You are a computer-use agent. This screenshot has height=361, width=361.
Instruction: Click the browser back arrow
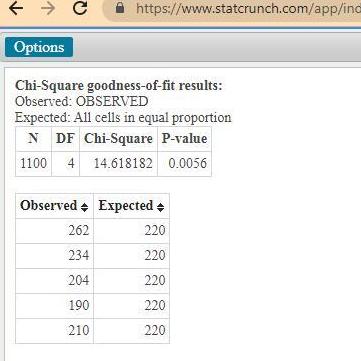(x=16, y=8)
